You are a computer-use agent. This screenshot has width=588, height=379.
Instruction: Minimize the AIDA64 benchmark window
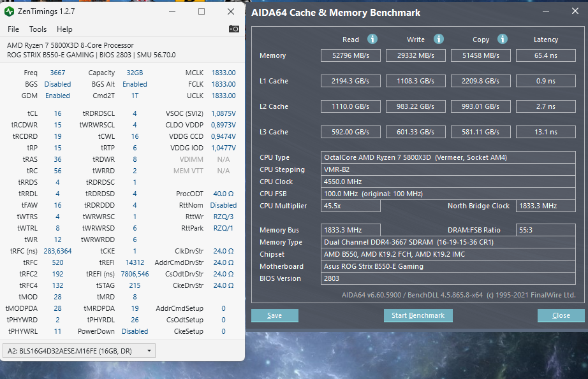[546, 11]
